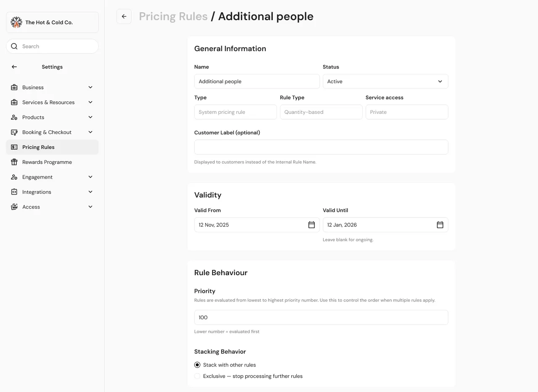Click the Booking & Checkout icon
The image size is (538, 392).
[x=14, y=132]
